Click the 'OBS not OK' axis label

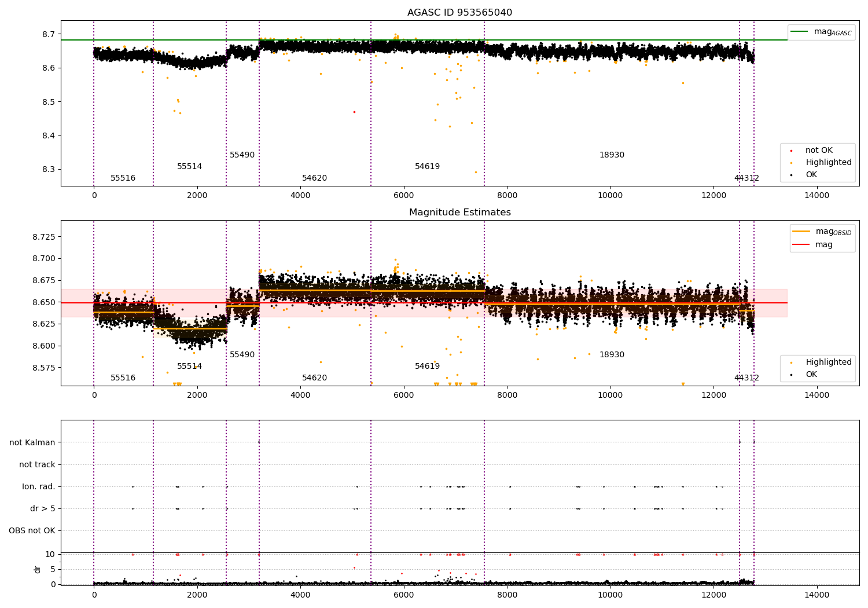point(32,531)
